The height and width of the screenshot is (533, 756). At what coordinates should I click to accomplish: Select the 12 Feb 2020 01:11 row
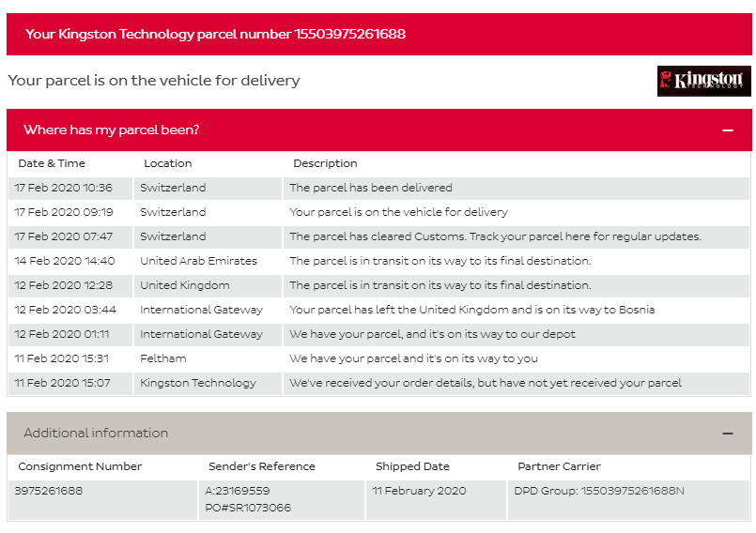379,334
